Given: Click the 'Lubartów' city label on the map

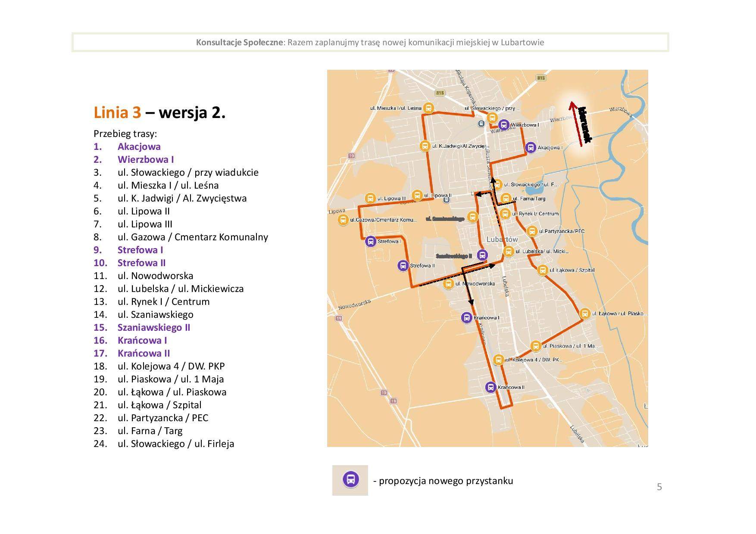Looking at the screenshot, I should pos(502,239).
